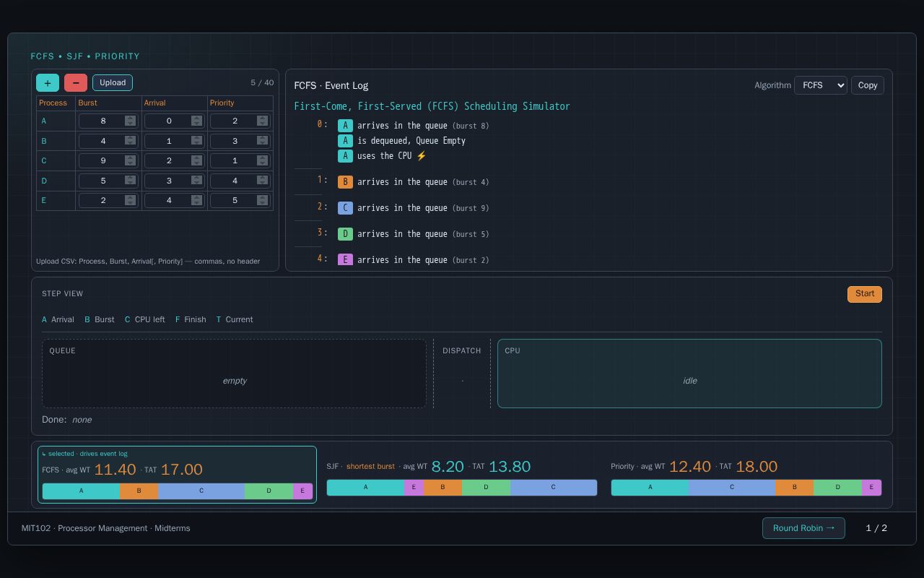Click the Arrival column header
Image resolution: width=924 pixels, height=578 pixels.
(x=174, y=103)
